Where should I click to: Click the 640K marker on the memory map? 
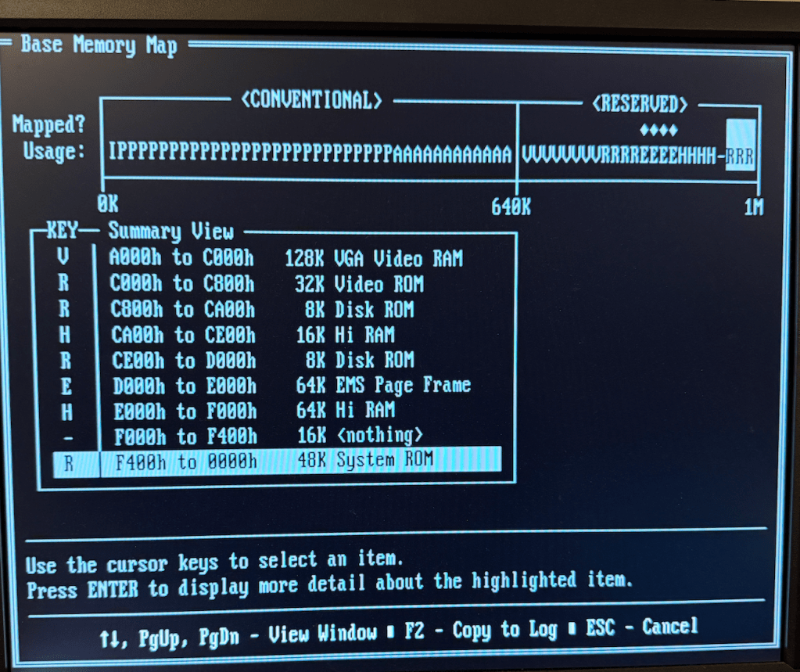[511, 207]
